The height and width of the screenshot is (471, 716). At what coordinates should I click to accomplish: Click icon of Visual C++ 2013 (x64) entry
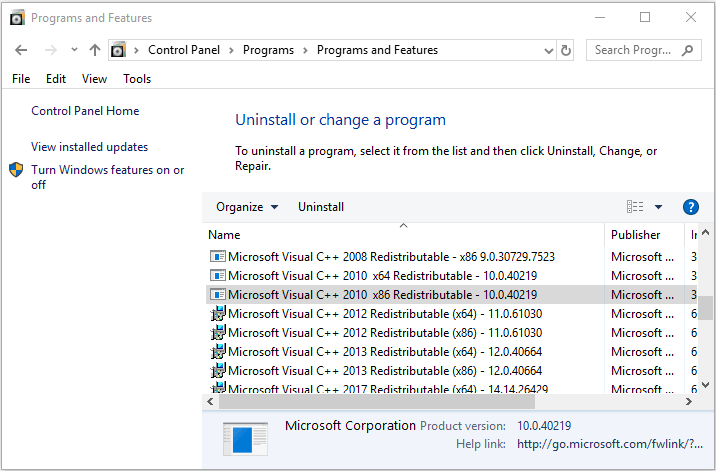pyautogui.click(x=218, y=352)
